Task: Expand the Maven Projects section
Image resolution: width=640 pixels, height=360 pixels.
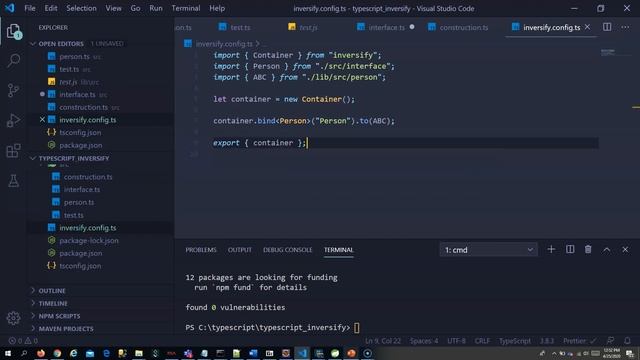Action: coord(66,329)
